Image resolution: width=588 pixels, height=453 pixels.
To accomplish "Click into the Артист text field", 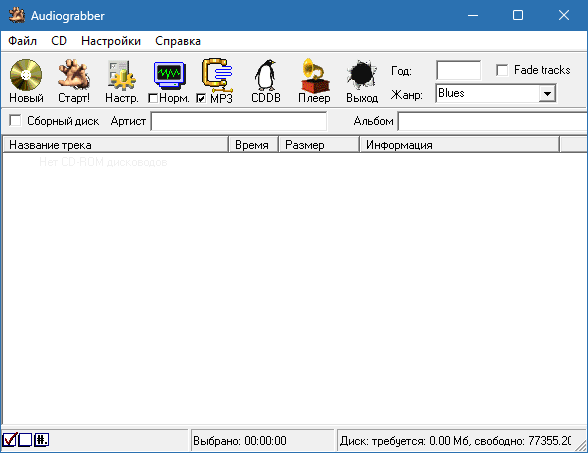I will click(239, 121).
